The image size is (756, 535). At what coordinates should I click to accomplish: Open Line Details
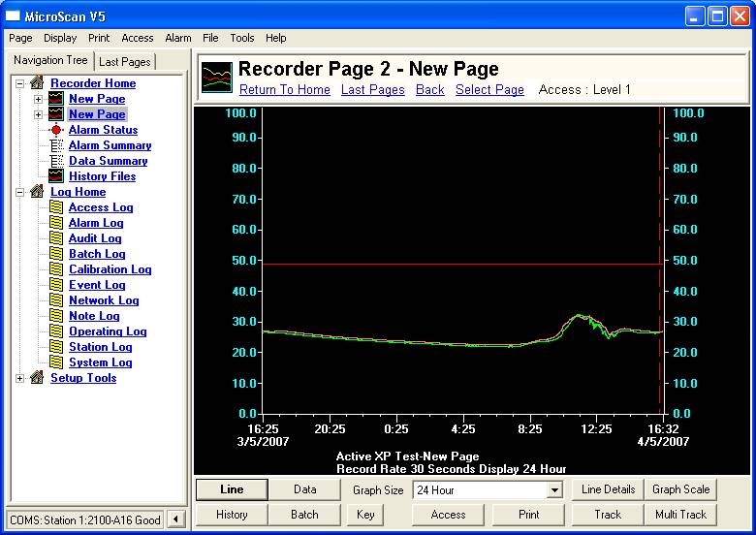point(608,489)
